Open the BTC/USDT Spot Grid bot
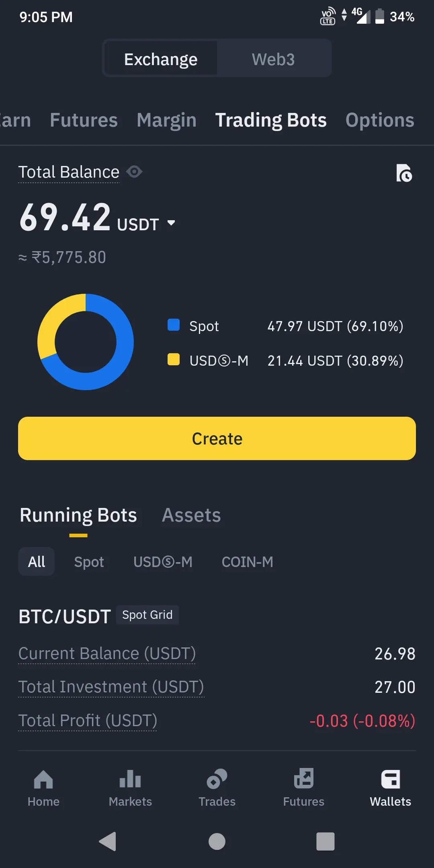 pyautogui.click(x=65, y=616)
